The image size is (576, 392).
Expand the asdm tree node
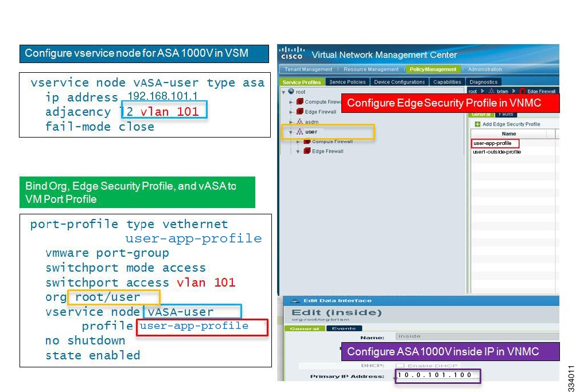291,122
